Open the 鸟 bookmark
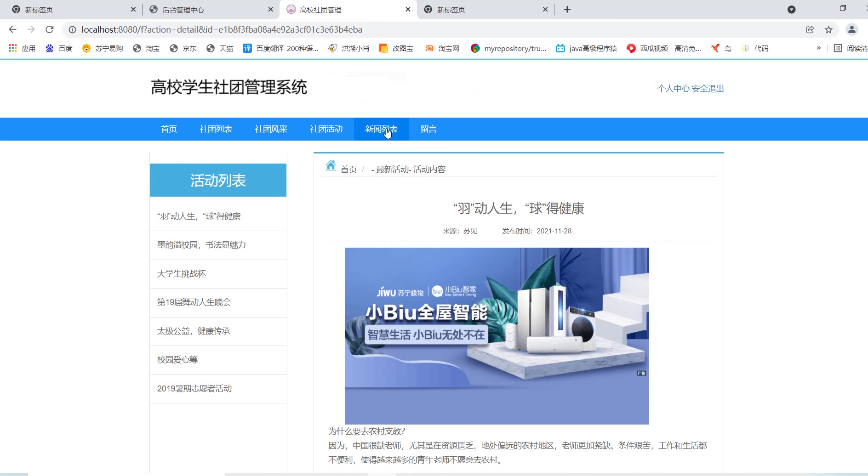 721,48
